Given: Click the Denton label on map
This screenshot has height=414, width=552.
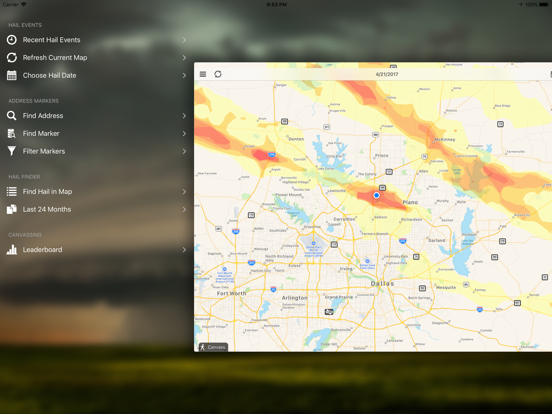Looking at the screenshot, I should click(296, 139).
